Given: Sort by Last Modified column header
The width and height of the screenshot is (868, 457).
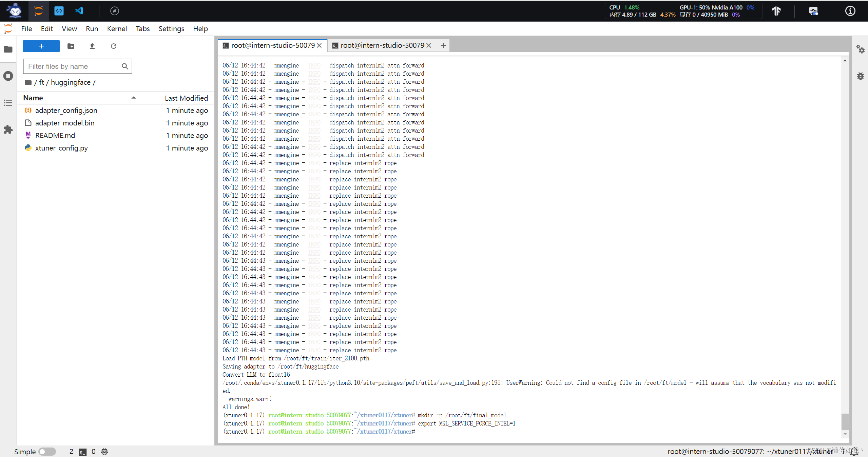Looking at the screenshot, I should [186, 98].
